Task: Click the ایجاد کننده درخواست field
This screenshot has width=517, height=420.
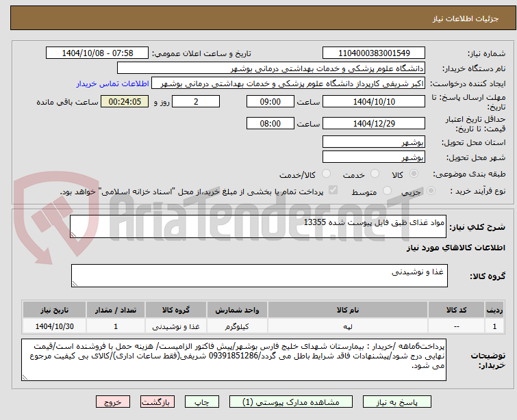Action: click(x=288, y=83)
